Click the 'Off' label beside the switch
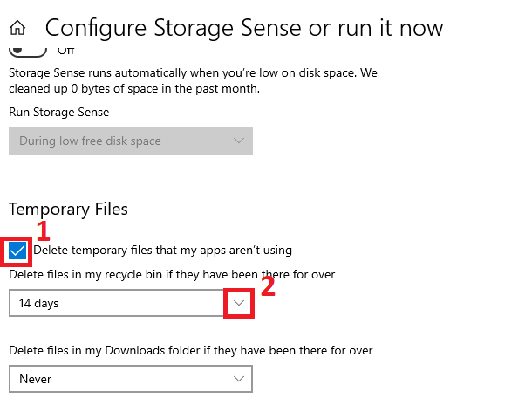 point(66,51)
